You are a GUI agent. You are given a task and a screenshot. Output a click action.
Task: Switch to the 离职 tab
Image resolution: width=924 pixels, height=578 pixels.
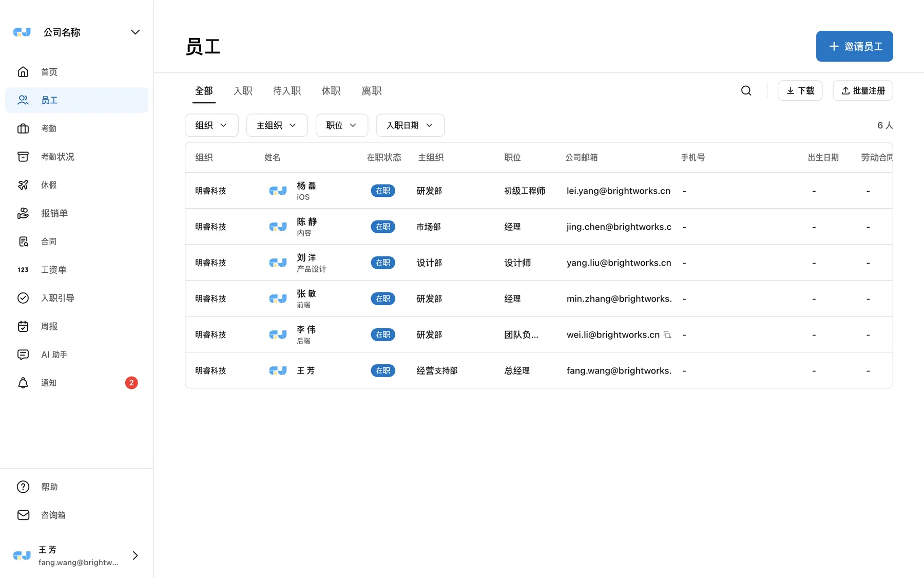point(372,91)
